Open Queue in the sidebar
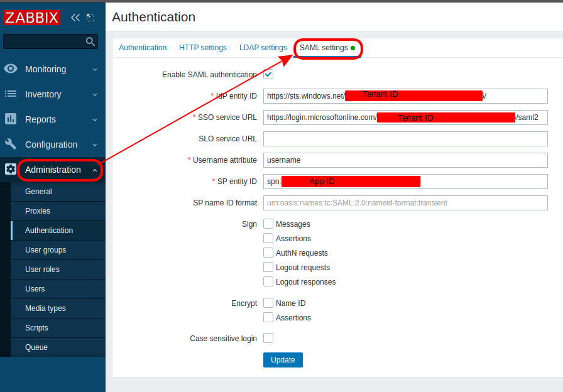The width and height of the screenshot is (563, 392). pos(58,347)
